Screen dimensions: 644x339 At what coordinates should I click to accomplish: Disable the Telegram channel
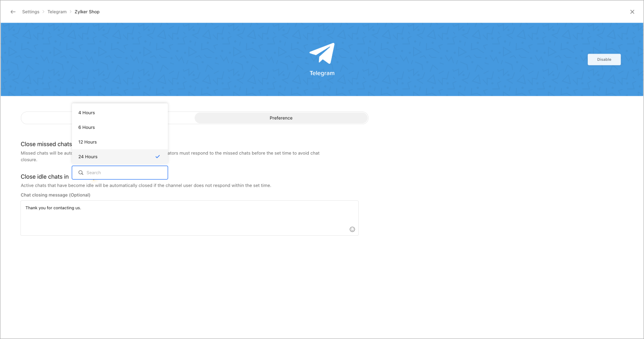tap(604, 60)
